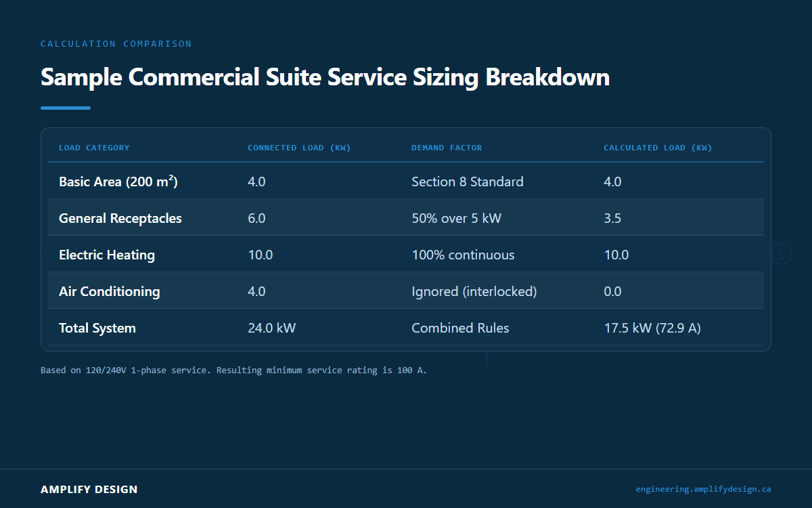This screenshot has width=812, height=508.
Task: Click the 24.0 kW total connected load
Action: [x=272, y=328]
